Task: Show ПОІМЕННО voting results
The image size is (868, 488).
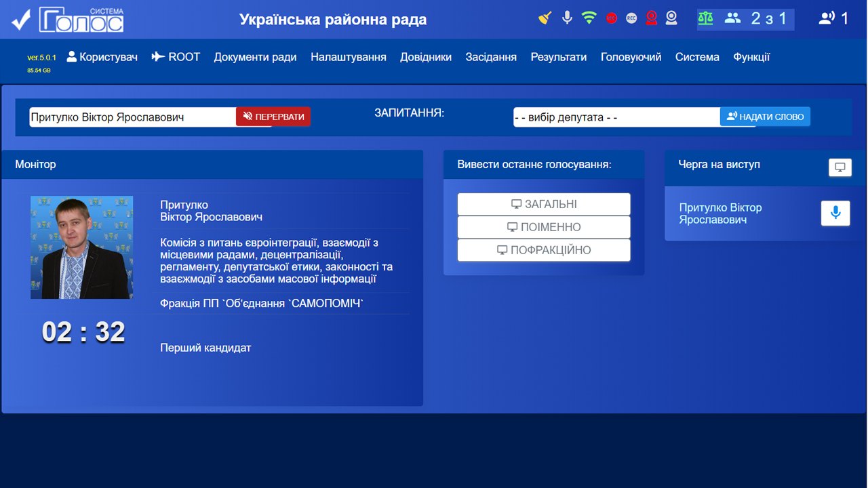Action: pos(544,227)
